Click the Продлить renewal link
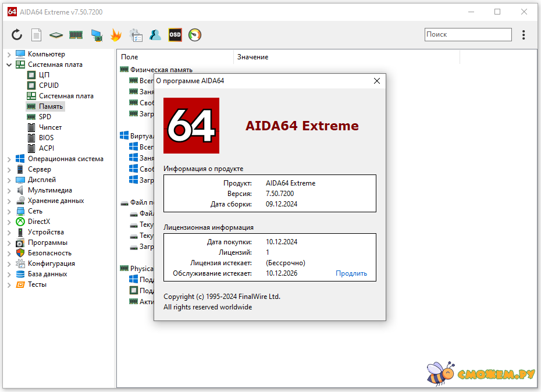 351,273
